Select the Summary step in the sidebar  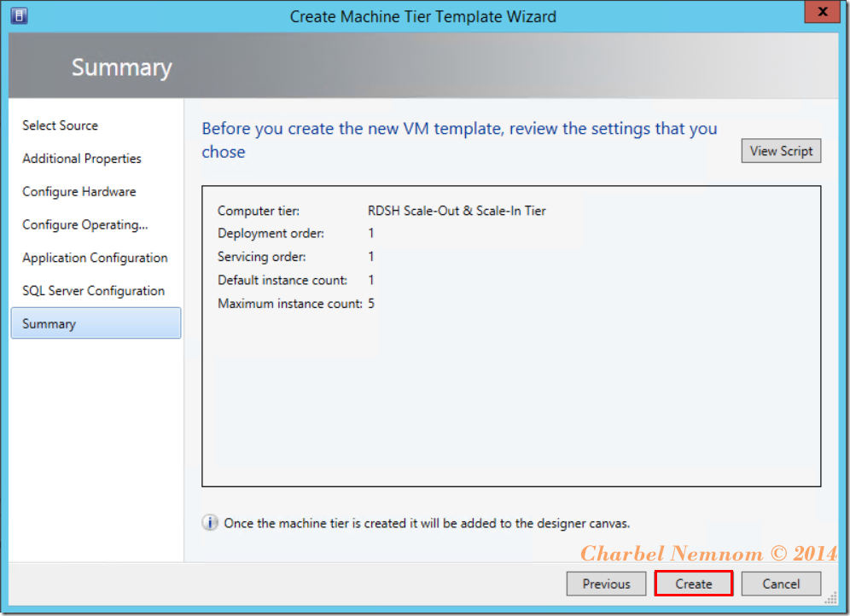click(x=96, y=323)
